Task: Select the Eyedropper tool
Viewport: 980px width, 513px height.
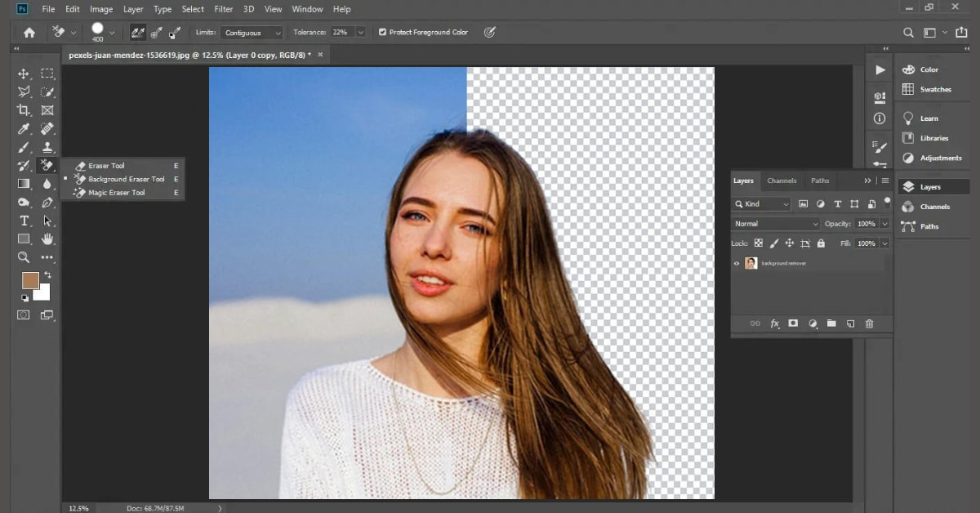Action: (x=24, y=129)
